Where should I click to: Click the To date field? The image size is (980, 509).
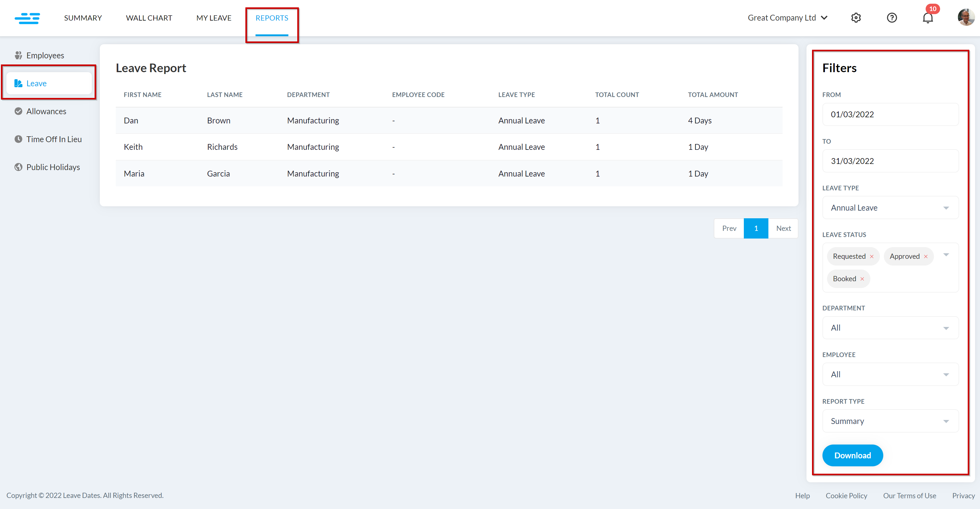point(890,161)
